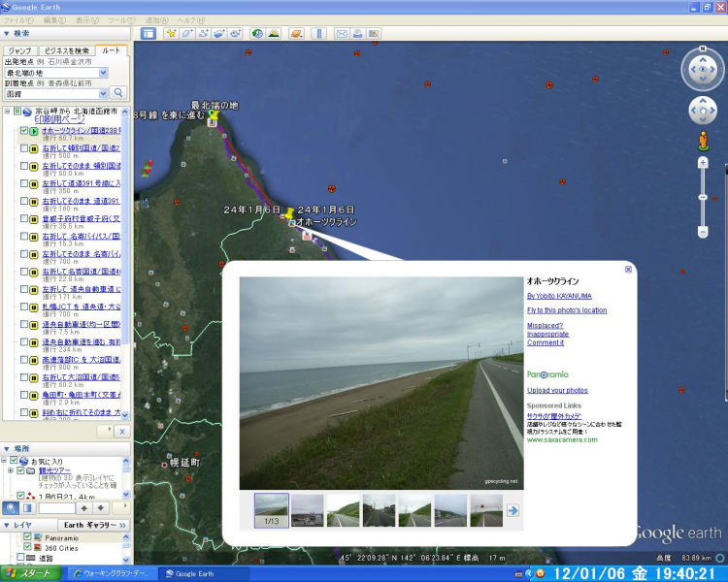Screen dimensions: 728x582
Task: Open the ファイル(F) menu
Action: (x=18, y=20)
